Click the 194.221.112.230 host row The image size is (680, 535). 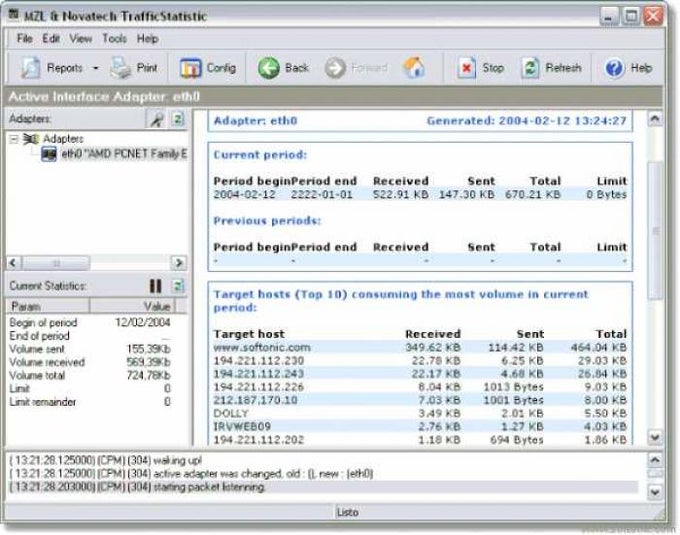pos(420,361)
